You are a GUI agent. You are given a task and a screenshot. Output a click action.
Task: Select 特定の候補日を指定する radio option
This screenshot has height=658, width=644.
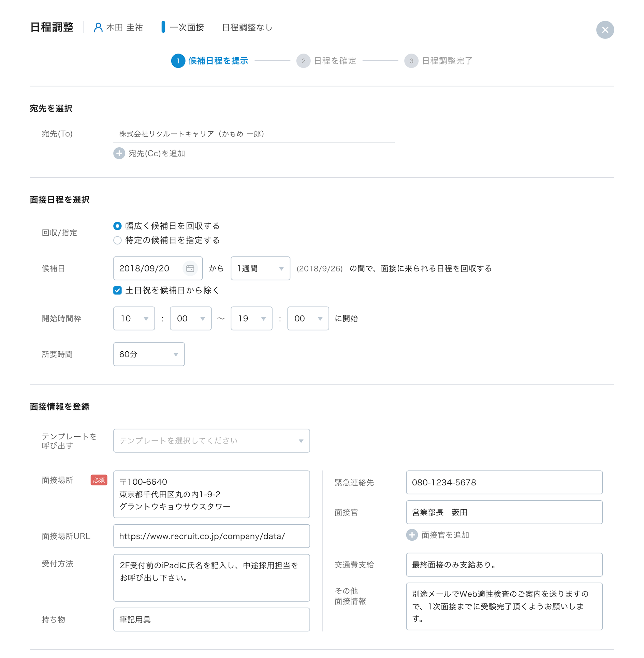(x=117, y=240)
